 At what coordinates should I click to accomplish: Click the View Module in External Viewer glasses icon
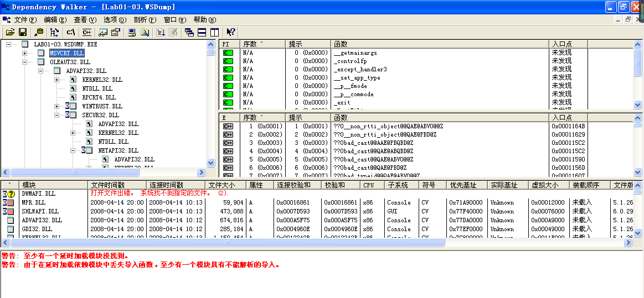tap(102, 32)
